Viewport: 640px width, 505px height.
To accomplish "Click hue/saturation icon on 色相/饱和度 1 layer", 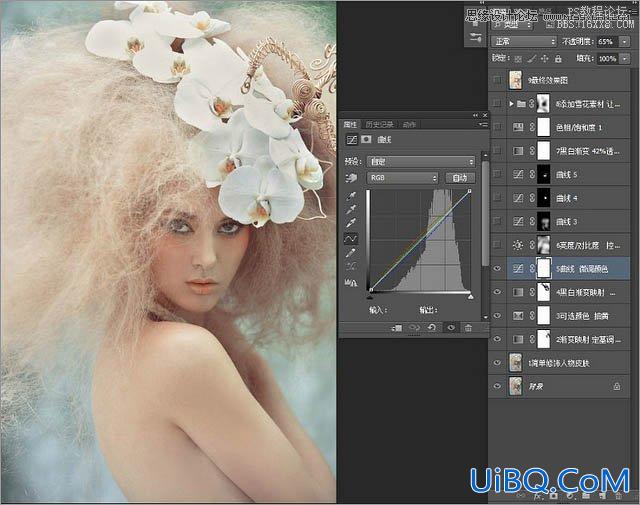I will (518, 127).
